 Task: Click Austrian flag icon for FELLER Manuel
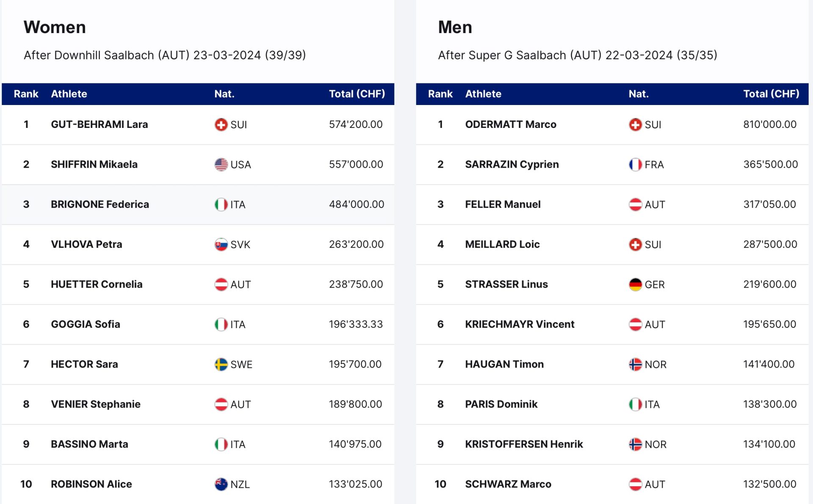pos(635,205)
